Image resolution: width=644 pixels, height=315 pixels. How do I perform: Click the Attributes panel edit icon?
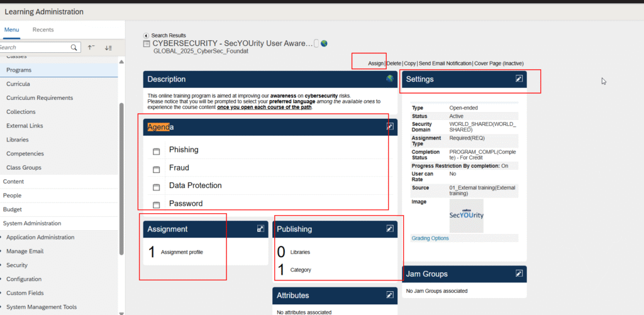pos(390,295)
